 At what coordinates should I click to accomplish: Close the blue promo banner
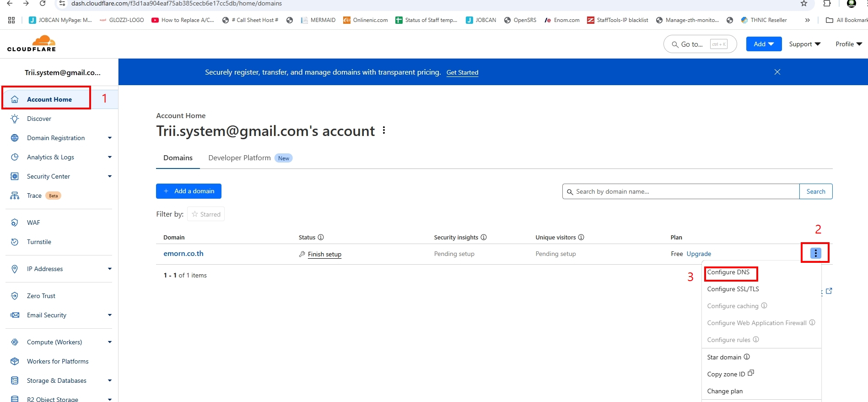coord(777,72)
